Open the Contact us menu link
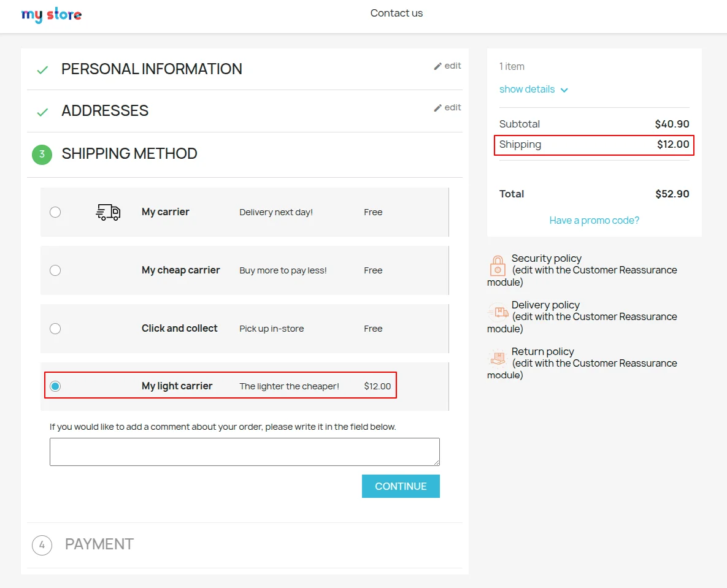The width and height of the screenshot is (727, 588). [396, 13]
